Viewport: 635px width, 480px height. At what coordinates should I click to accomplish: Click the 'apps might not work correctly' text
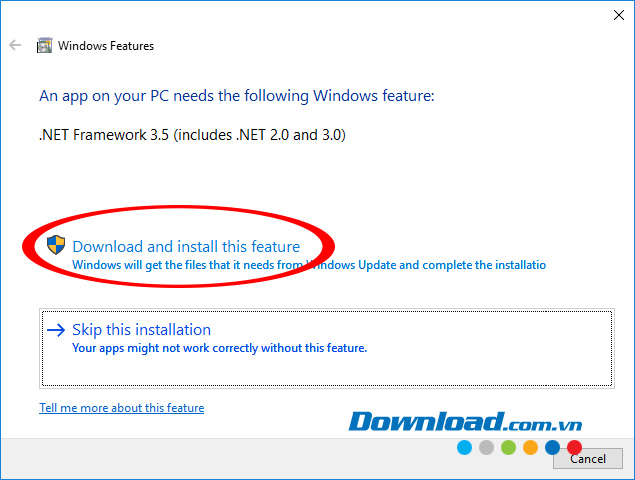click(220, 349)
